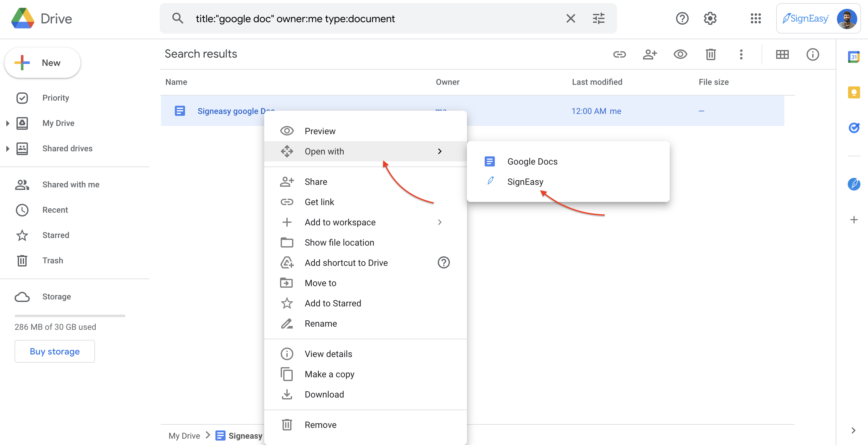The height and width of the screenshot is (445, 868).
Task: Choose Make a copy
Action: (365, 374)
